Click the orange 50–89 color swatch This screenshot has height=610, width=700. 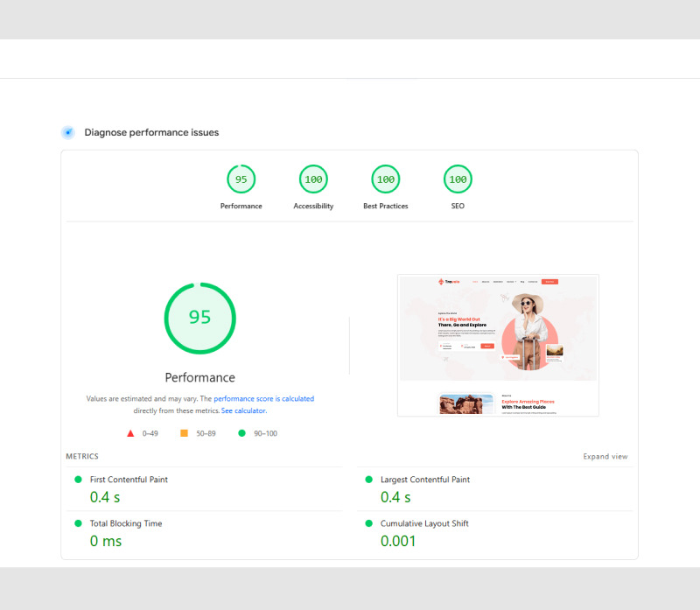(x=185, y=433)
